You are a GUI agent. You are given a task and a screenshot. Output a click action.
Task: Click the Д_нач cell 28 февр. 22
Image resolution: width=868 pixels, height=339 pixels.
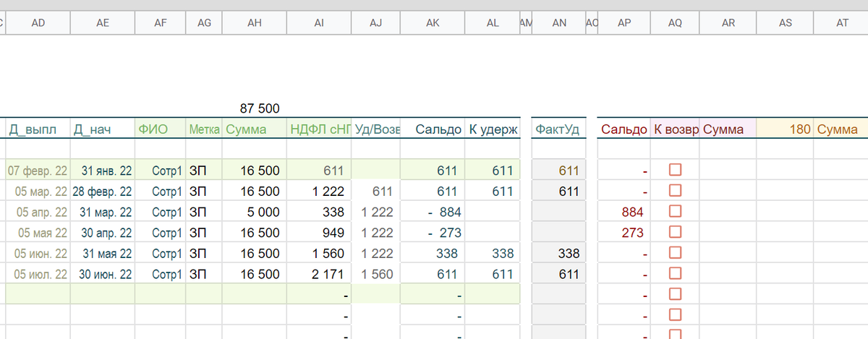point(103,192)
